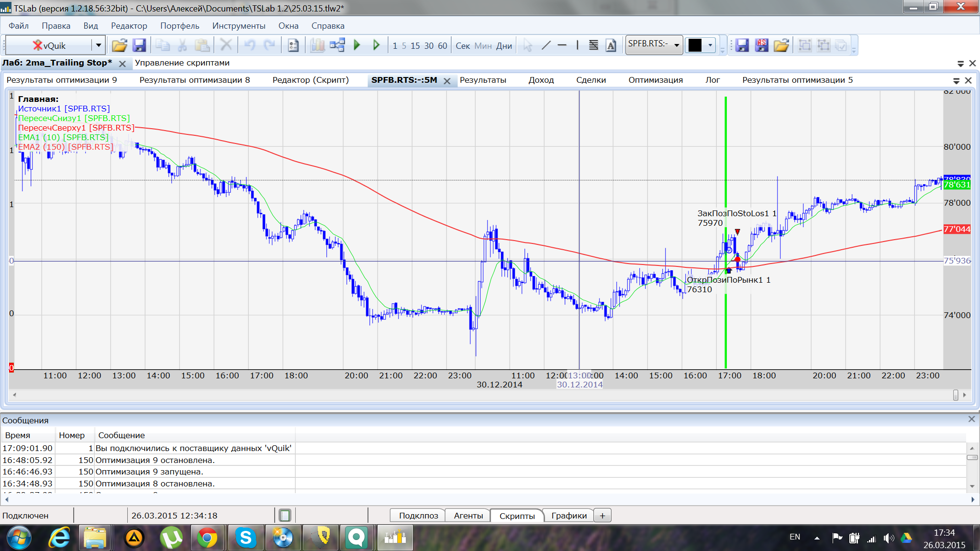Image resolution: width=980 pixels, height=551 pixels.
Task: Select the Fibonacci levels lines tool
Action: pyautogui.click(x=593, y=45)
